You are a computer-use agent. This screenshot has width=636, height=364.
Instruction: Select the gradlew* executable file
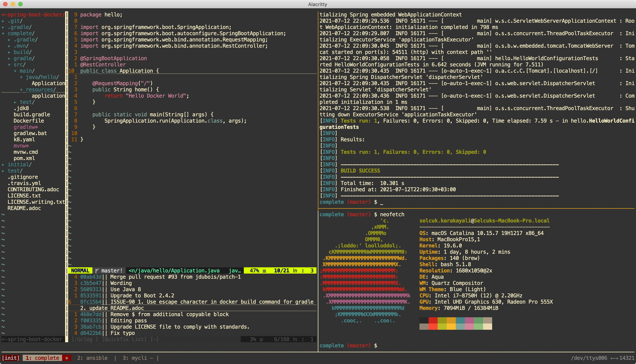[26, 127]
